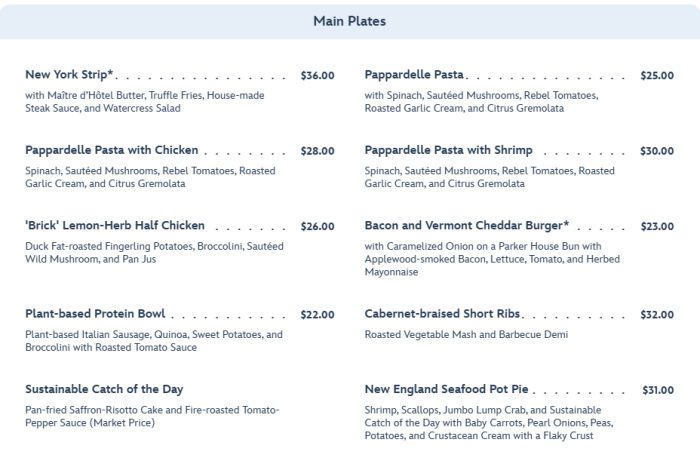Click the plain Pappardelle Pasta title
The height and width of the screenshot is (464, 700).
(415, 75)
